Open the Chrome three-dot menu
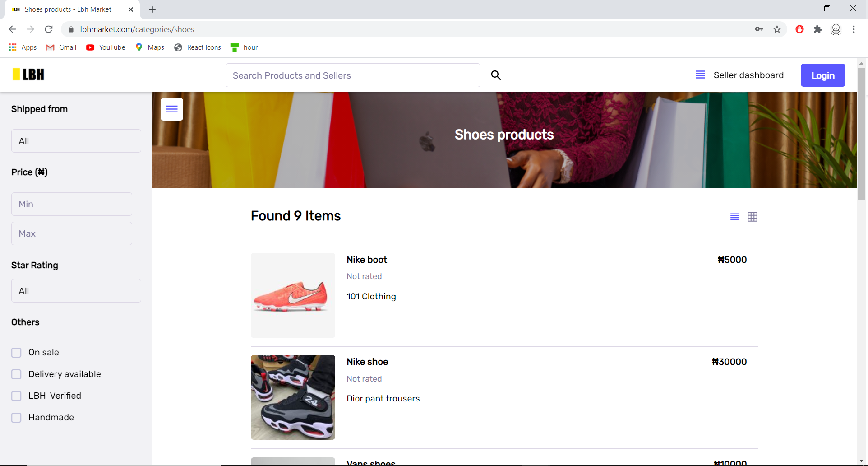868x466 pixels. [854, 29]
